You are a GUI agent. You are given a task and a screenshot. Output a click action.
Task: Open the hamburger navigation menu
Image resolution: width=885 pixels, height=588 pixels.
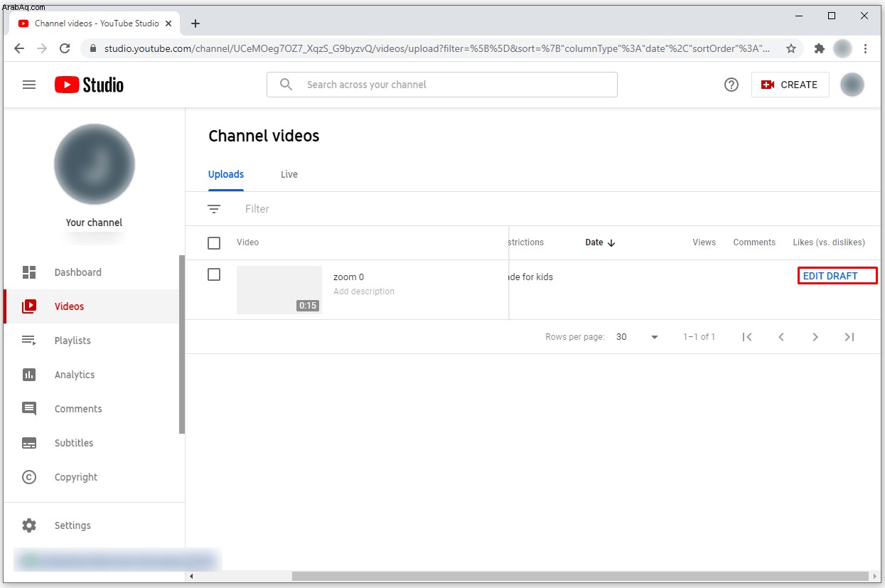coord(29,85)
